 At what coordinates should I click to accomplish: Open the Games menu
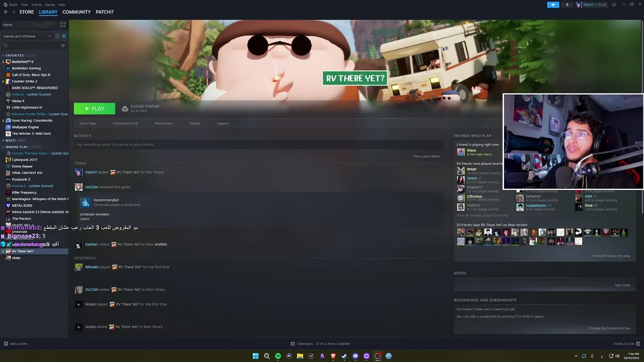(50, 5)
